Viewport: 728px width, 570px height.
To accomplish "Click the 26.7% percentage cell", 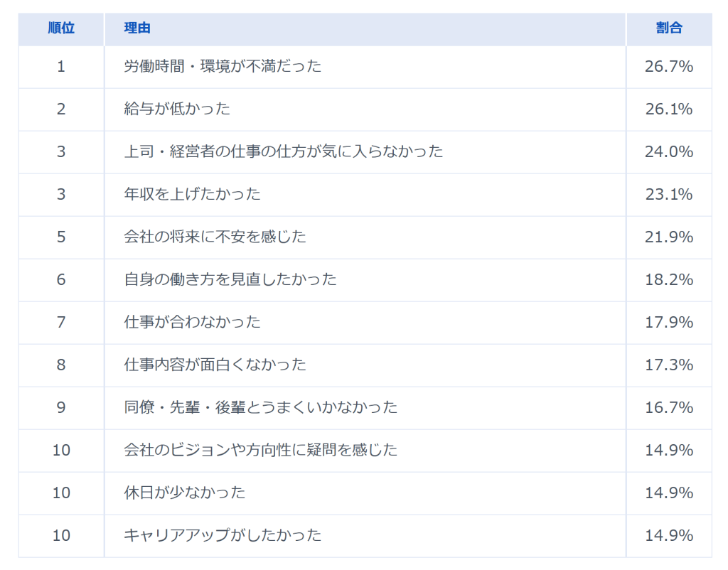I will point(668,67).
